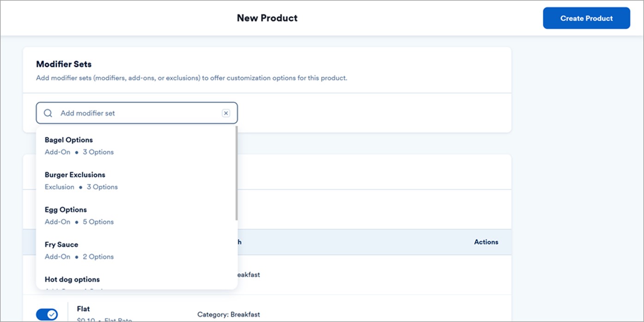Click the New Product page title
644x322 pixels.
(x=267, y=18)
